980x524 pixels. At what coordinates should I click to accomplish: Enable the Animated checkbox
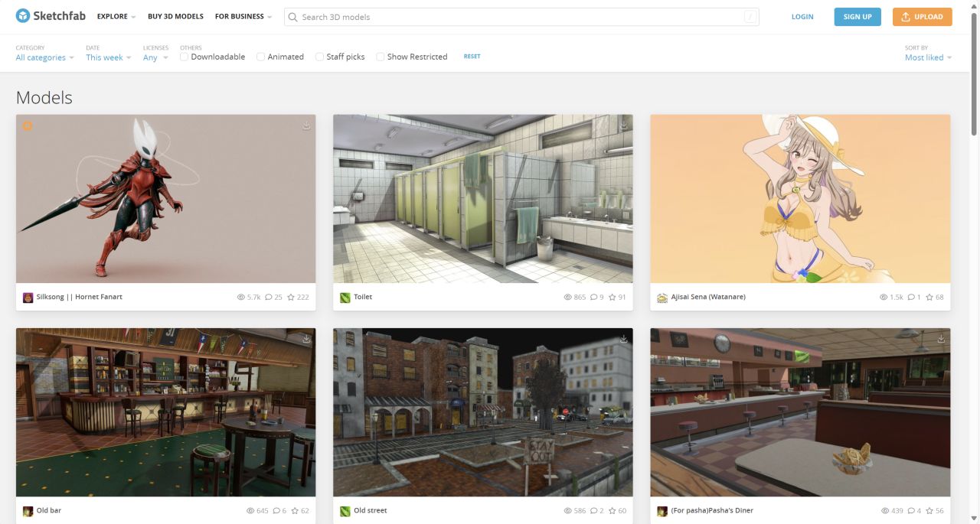[x=261, y=57]
